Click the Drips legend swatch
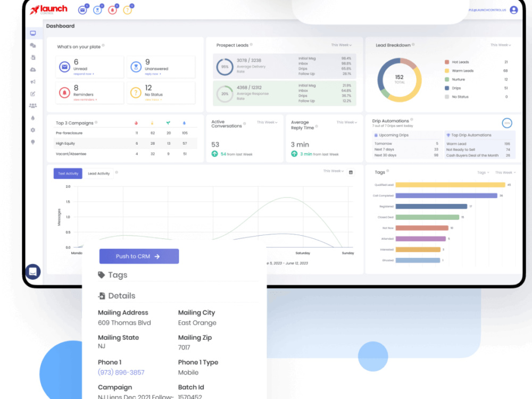 click(447, 88)
